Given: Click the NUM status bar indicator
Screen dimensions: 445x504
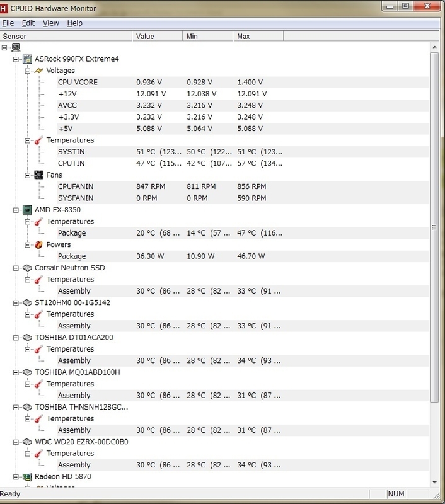Looking at the screenshot, I should click(x=396, y=494).
